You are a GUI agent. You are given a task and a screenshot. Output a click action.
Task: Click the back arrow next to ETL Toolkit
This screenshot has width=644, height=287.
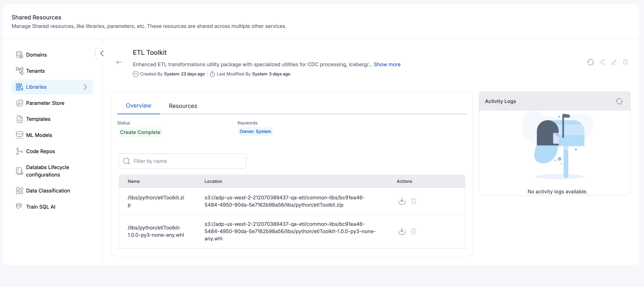coord(119,62)
